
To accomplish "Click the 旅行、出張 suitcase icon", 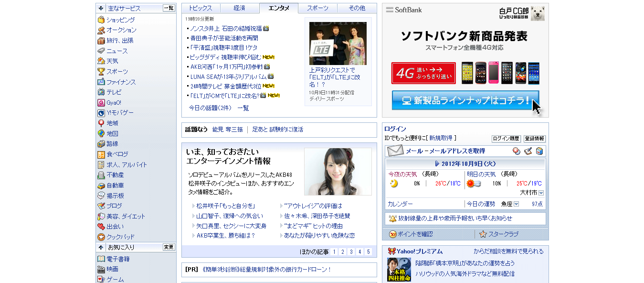I will click(101, 41).
